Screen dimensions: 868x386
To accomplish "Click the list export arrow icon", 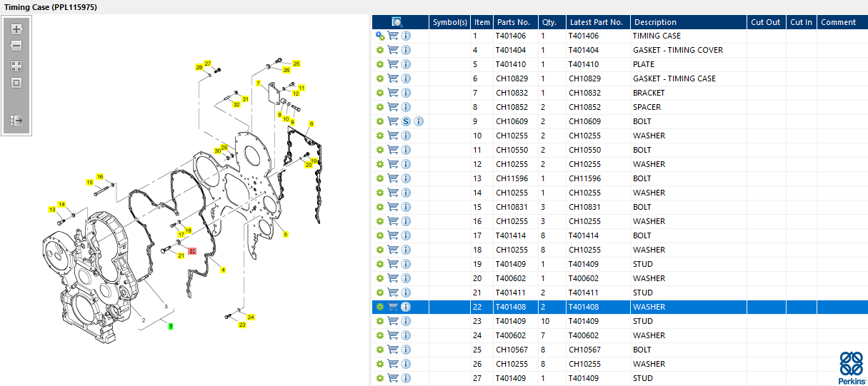I will pos(16,121).
